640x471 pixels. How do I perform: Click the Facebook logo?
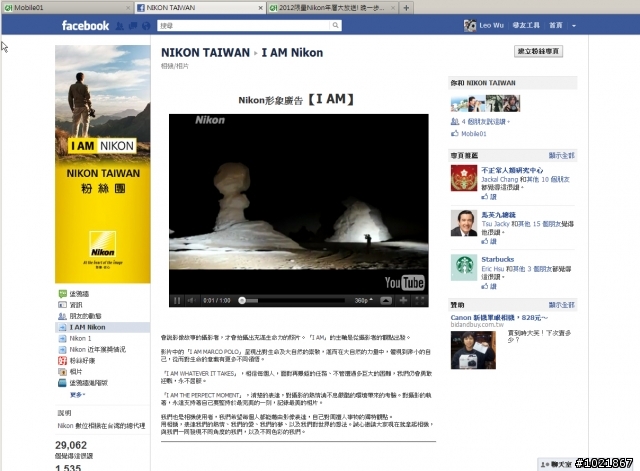pos(85,26)
